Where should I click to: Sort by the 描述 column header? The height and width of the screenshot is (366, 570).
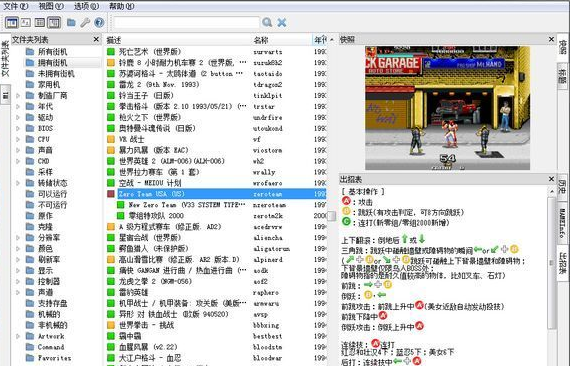[x=177, y=40]
